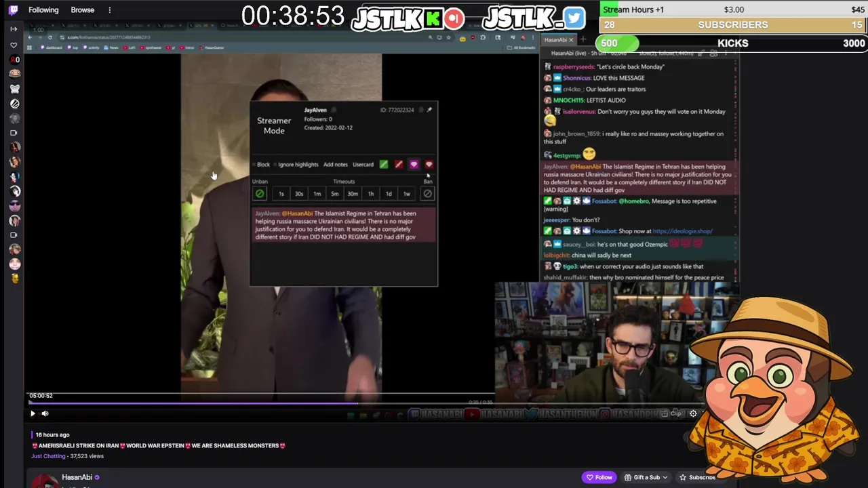Click browser back arrow in the stream
The width and height of the screenshot is (868, 488).
coord(31,37)
